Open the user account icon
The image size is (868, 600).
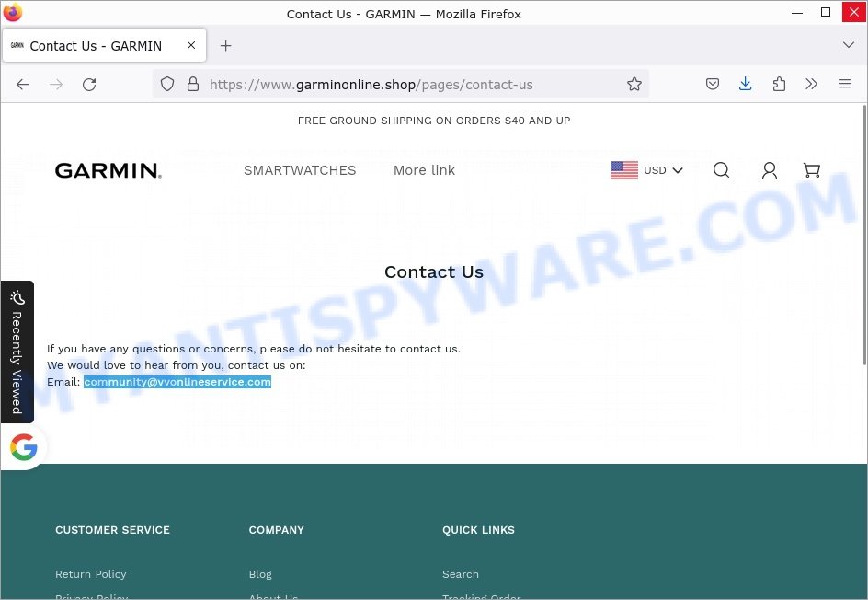[x=770, y=170]
